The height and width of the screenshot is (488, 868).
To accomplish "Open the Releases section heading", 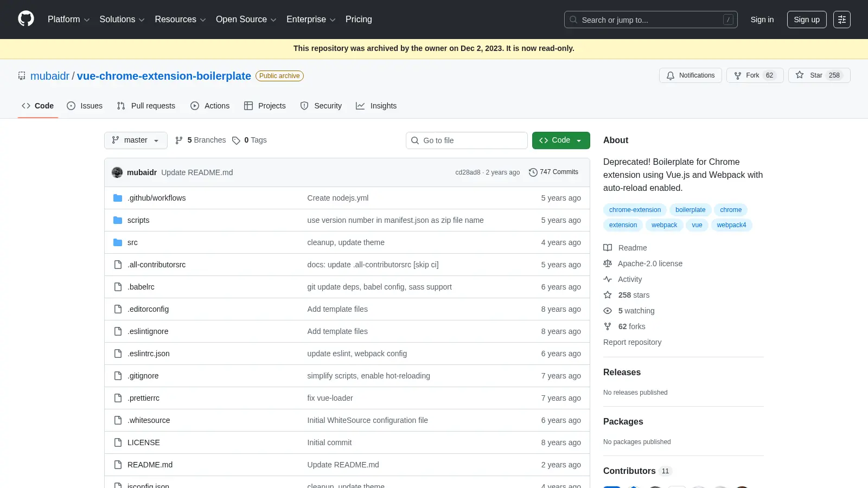I will point(622,372).
